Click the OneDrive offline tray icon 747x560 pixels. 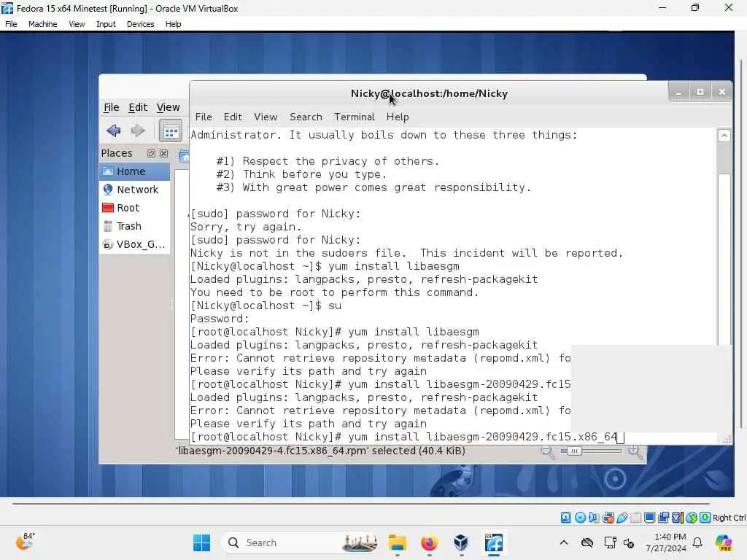[587, 542]
